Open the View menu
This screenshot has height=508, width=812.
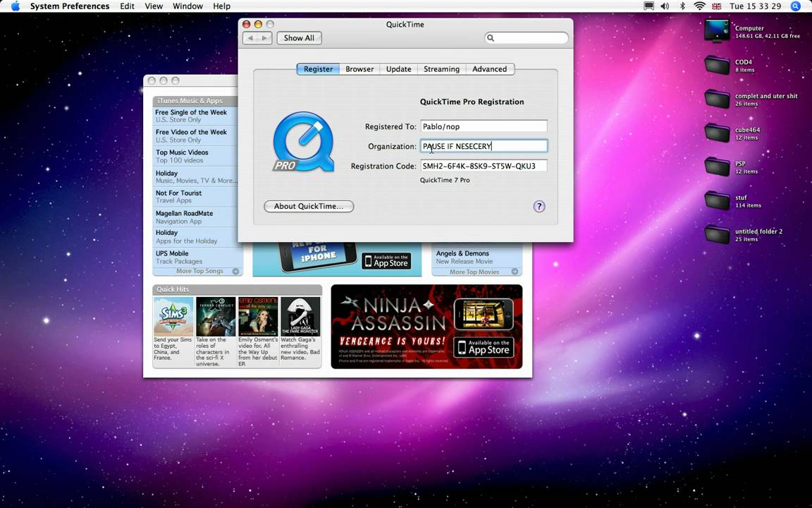click(x=154, y=6)
